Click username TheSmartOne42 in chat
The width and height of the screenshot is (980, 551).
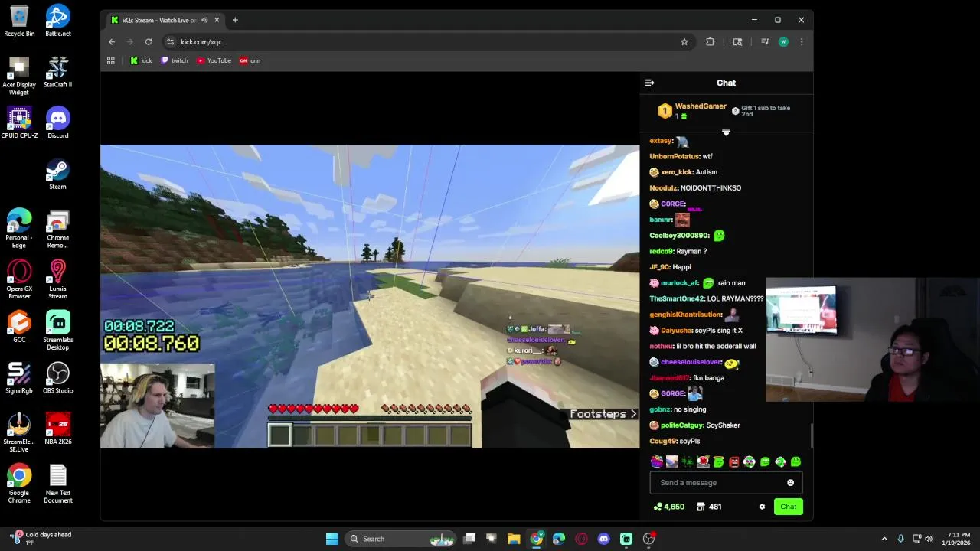[x=677, y=298]
